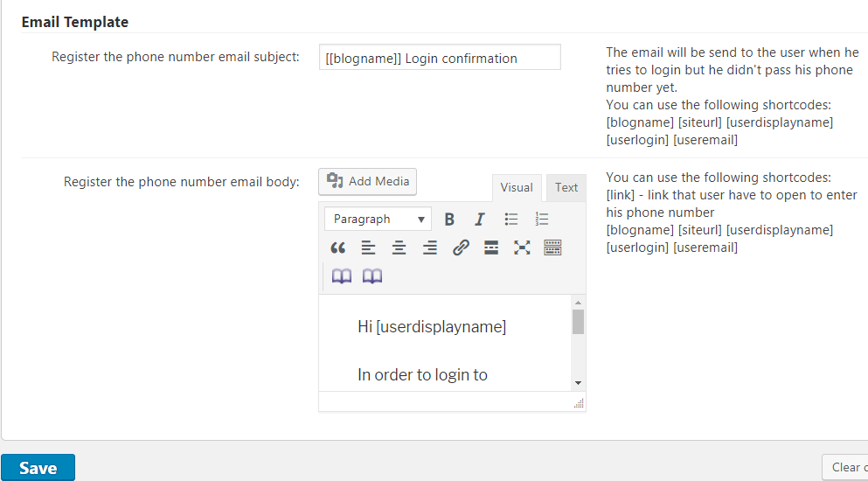Switch to the Visual editor tab
Screen dimensions: 868x481
[x=517, y=187]
